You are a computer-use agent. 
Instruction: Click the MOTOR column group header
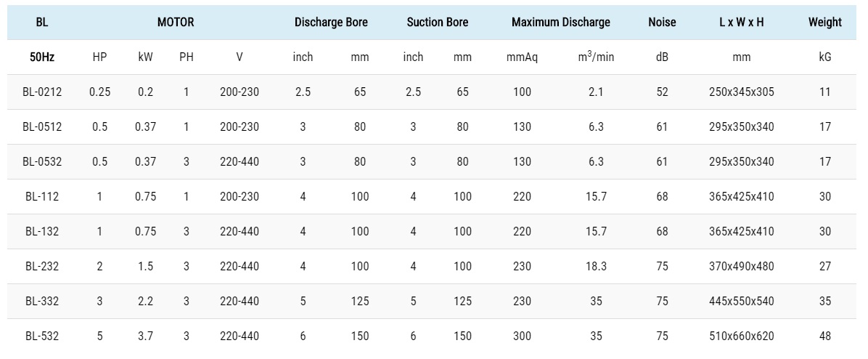coord(176,23)
